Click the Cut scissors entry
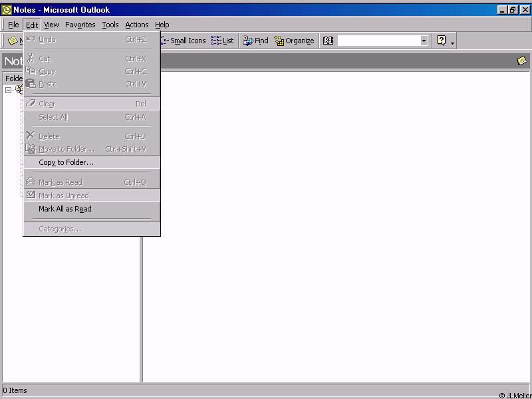This screenshot has width=532, height=399. (92, 59)
